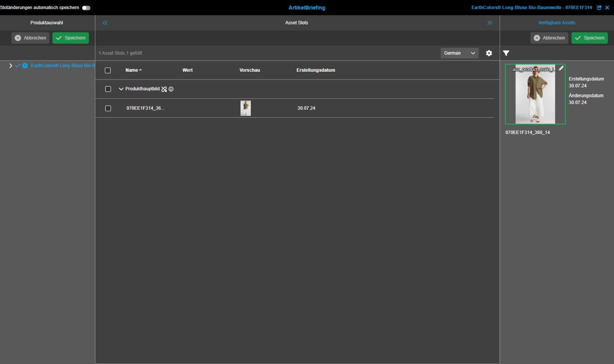Viewport: 614px width, 364px height.
Task: Toggle automatic saving of slot changes
Action: (86, 8)
